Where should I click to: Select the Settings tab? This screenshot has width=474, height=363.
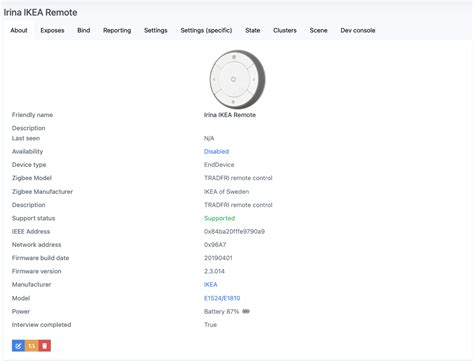[156, 30]
